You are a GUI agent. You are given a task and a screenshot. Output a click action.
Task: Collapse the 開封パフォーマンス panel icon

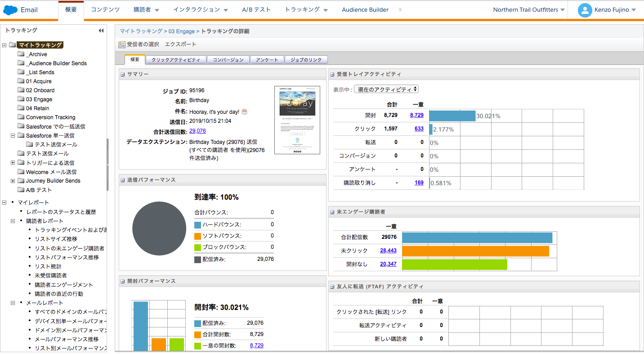click(122, 281)
